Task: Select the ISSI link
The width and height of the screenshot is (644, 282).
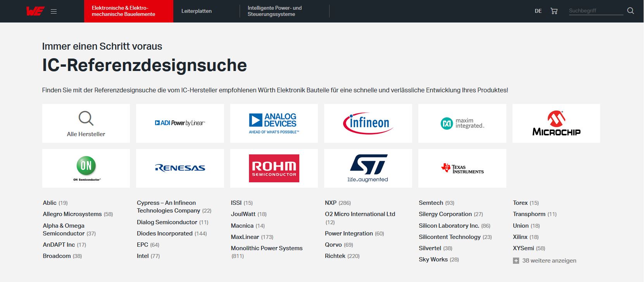Action: tap(236, 203)
